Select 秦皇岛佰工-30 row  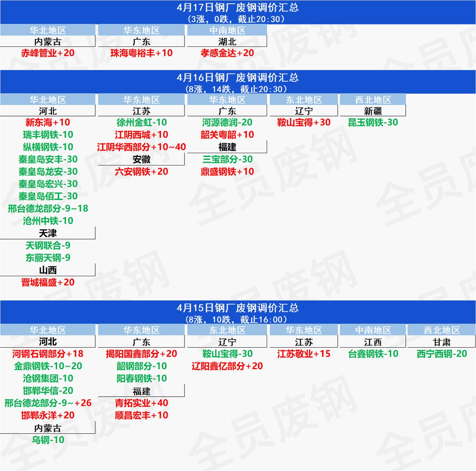[x=48, y=196]
